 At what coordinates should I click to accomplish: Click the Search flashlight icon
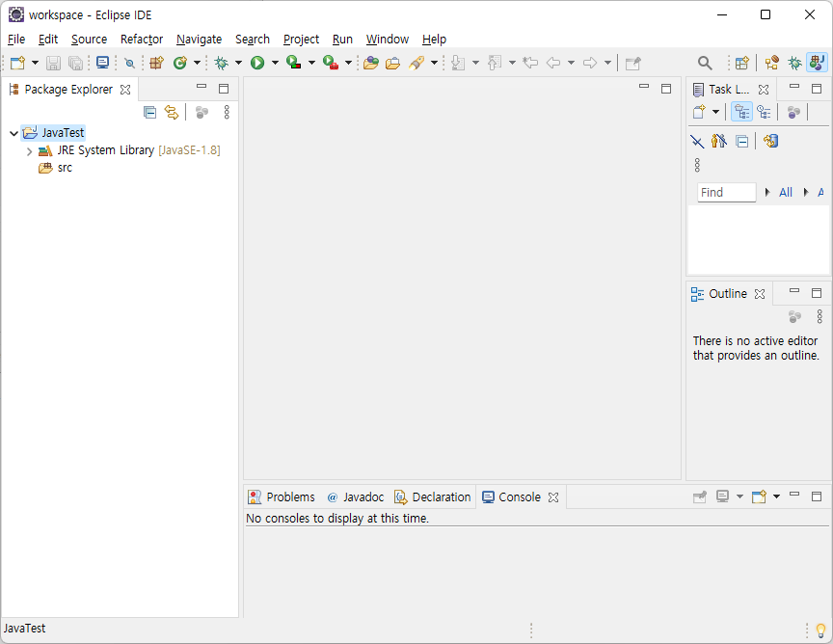coord(416,63)
